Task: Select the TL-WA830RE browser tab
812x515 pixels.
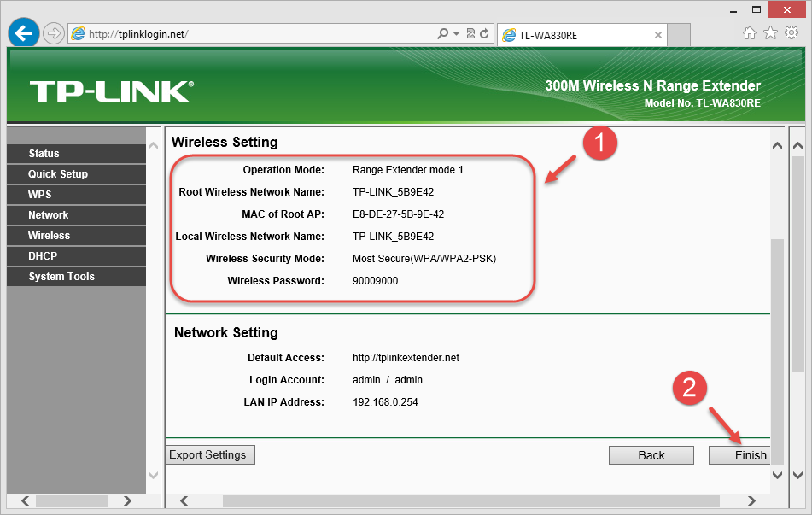Action: click(x=581, y=35)
